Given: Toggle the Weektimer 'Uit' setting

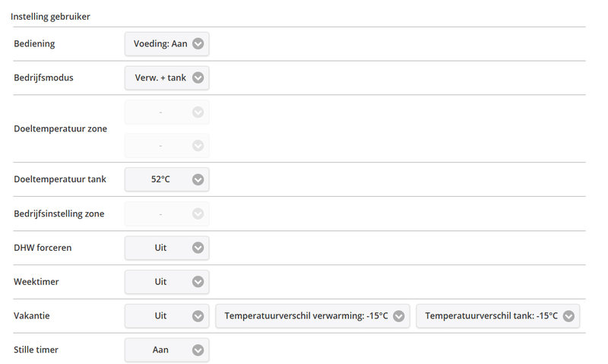Looking at the screenshot, I should click(x=160, y=282).
